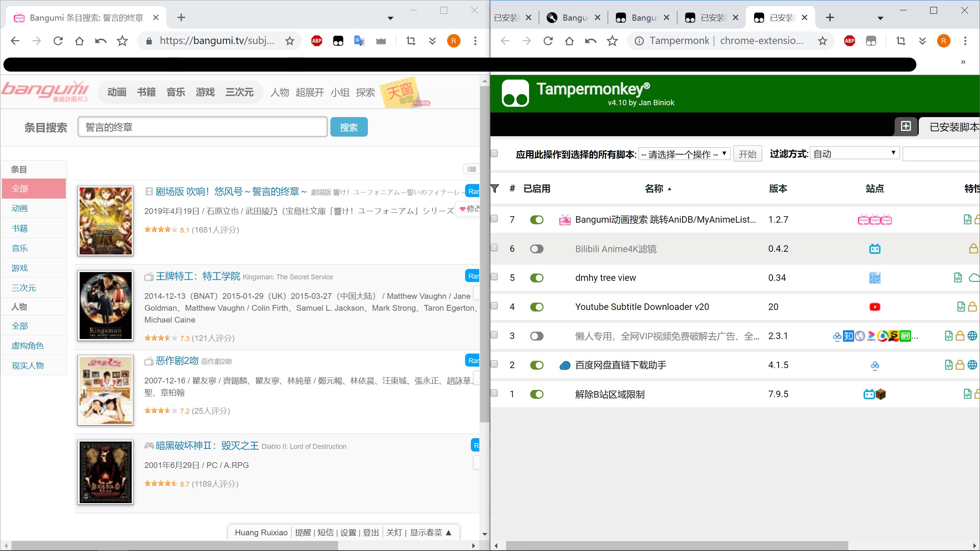Click the lock icon for Youtube Subtitle Downloader

(x=972, y=306)
